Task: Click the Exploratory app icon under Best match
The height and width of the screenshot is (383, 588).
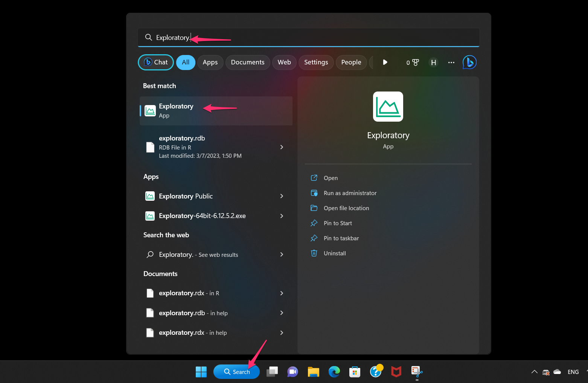Action: point(150,111)
